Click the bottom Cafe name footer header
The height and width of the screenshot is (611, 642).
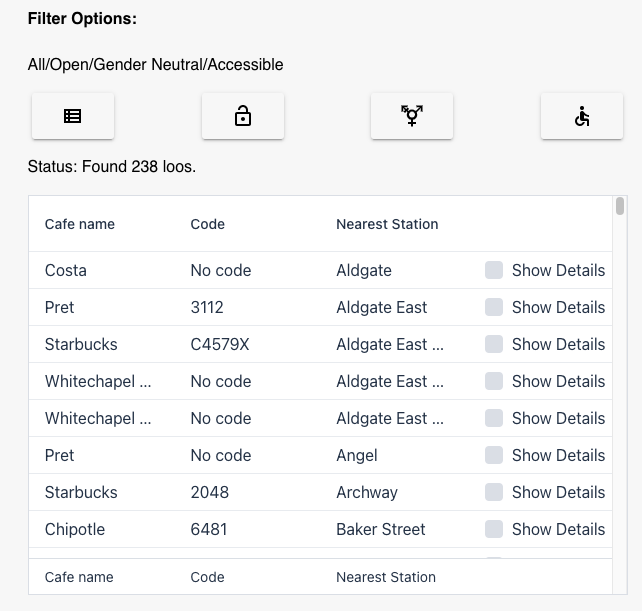(79, 577)
